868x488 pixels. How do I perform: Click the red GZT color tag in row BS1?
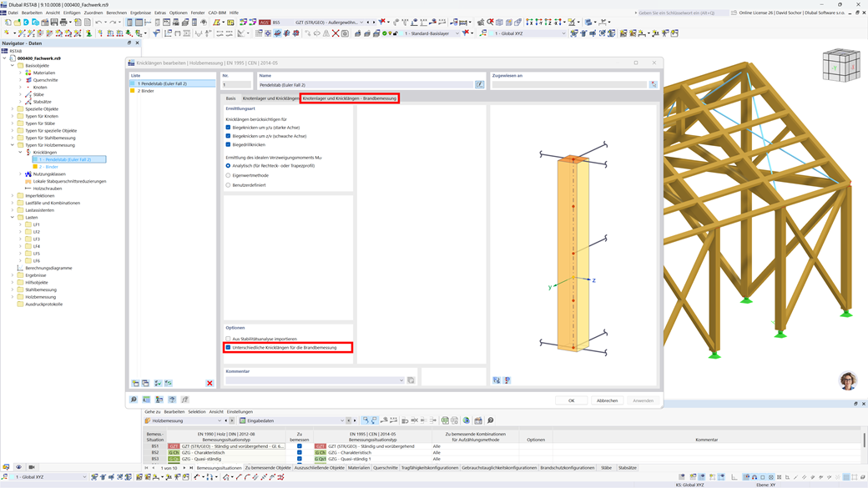coord(174,446)
